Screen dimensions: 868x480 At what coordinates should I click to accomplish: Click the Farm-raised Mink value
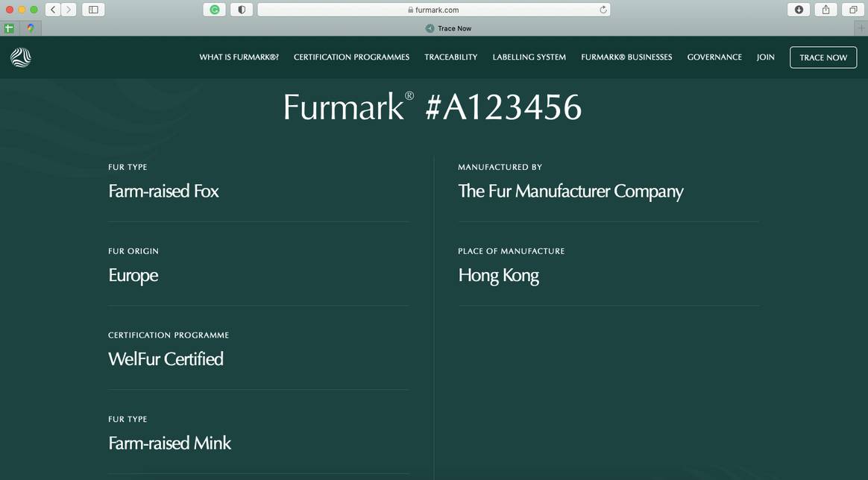coord(170,443)
